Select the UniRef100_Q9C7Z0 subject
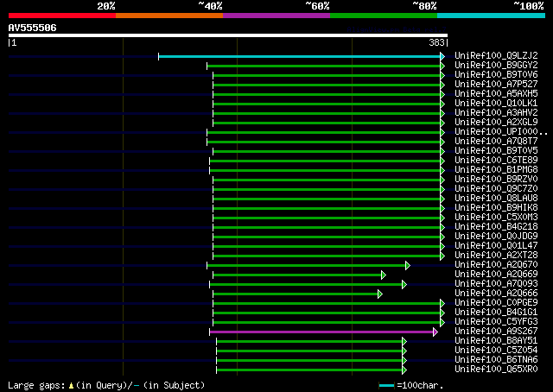553x392 pixels. coord(496,189)
